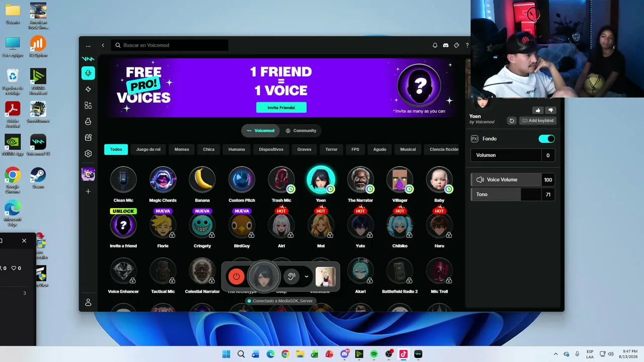Show hidden system tray icons
Image resolution: width=644 pixels, height=362 pixels.
(x=555, y=354)
